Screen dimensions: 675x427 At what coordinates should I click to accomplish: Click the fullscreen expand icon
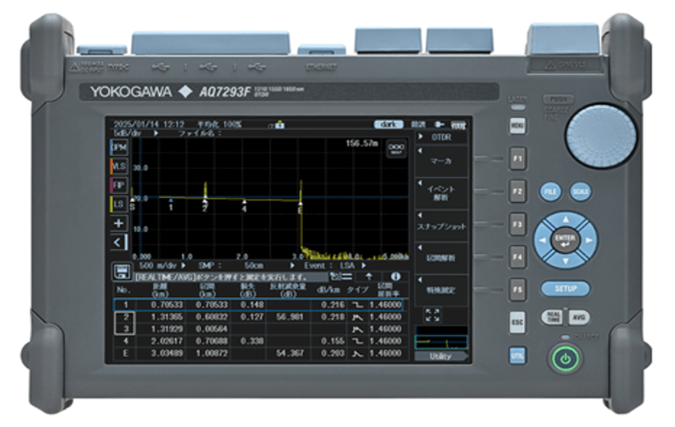tap(432, 314)
